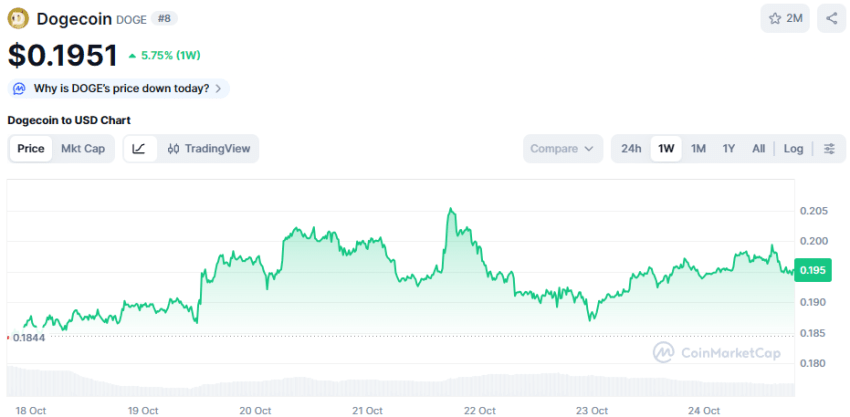The image size is (850, 417).
Task: Click the 20 Oct date label
Action: (256, 410)
